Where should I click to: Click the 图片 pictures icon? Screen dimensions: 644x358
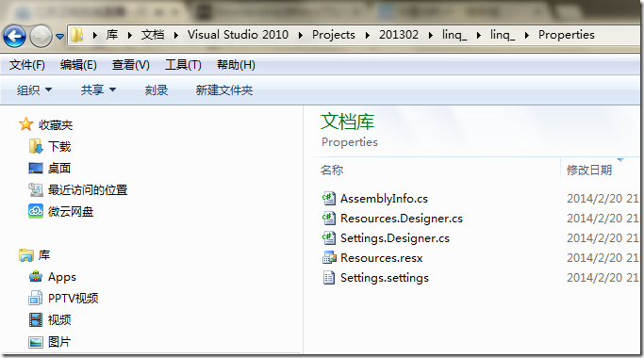(36, 342)
